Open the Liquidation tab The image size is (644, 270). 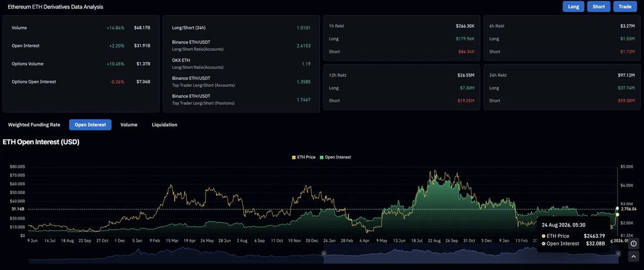(x=164, y=125)
